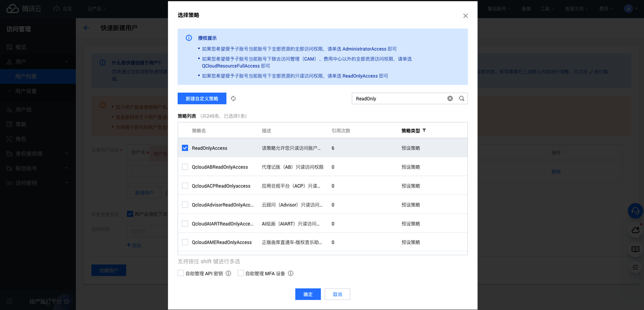This screenshot has width=644, height=310.
Task: Click the list menu float icon
Action: [x=635, y=267]
